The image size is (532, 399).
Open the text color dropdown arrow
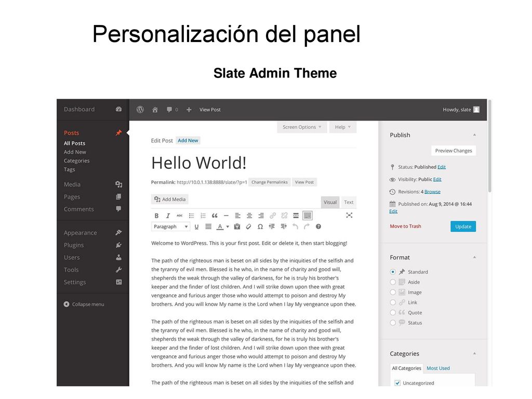[x=228, y=227]
